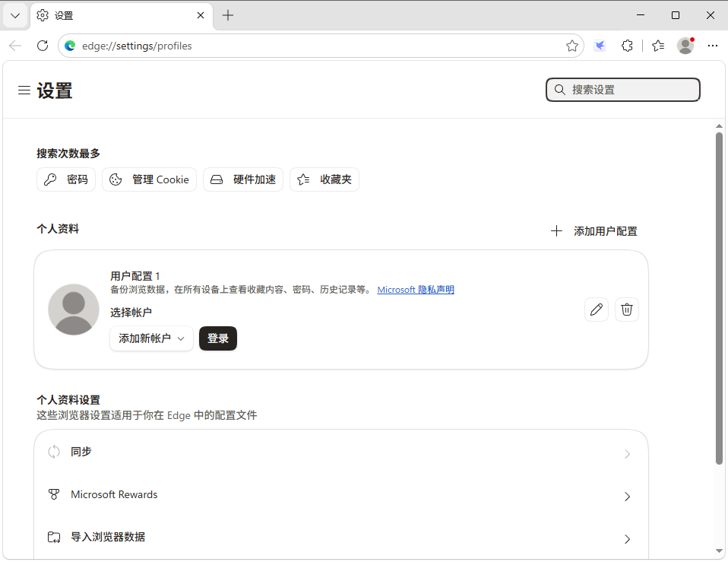Click the address bar URL edge://settings/profiles
The width and height of the screenshot is (728, 562).
pos(137,46)
